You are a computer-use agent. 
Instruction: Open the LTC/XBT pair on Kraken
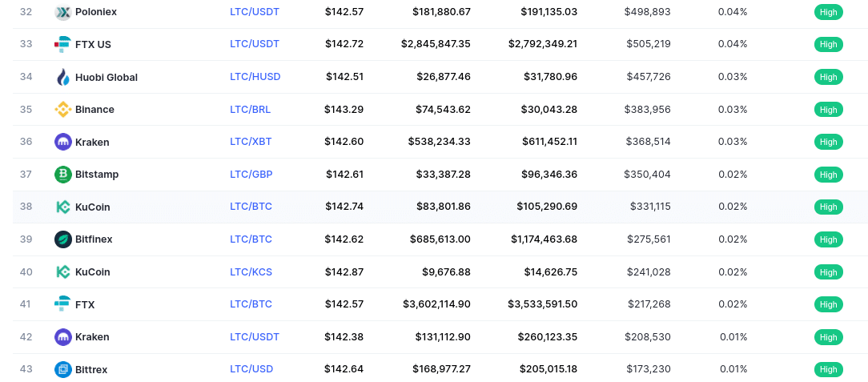click(251, 142)
